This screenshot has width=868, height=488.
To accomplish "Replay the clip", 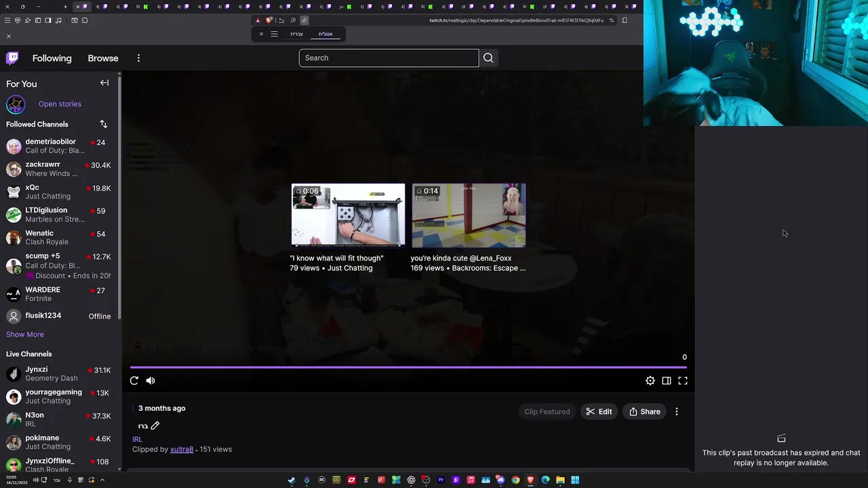I will pyautogui.click(x=134, y=381).
